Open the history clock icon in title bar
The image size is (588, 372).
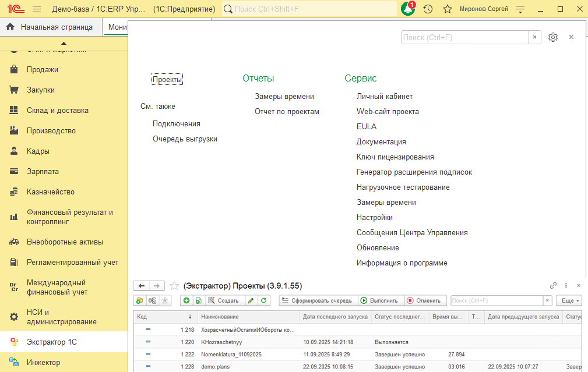pyautogui.click(x=428, y=9)
